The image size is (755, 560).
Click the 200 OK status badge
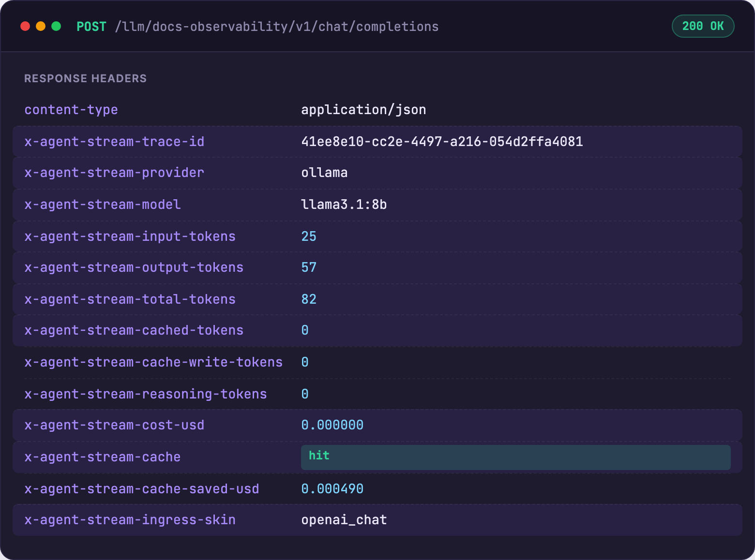point(703,26)
